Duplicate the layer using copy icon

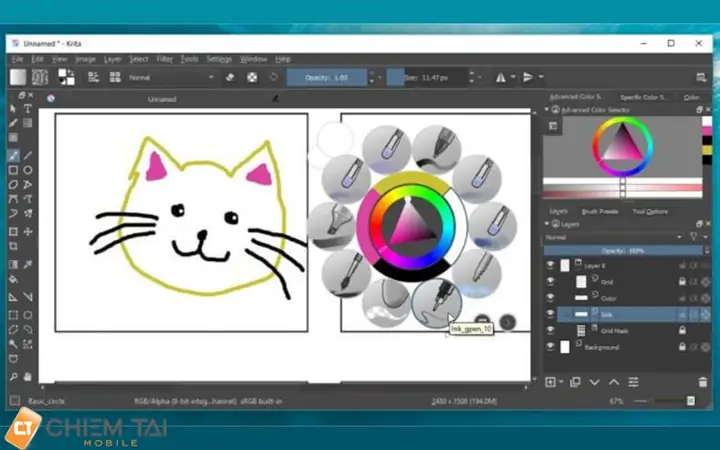click(575, 382)
